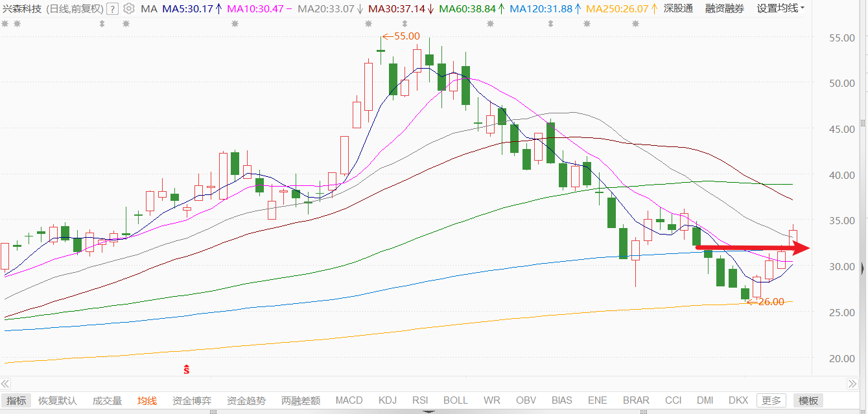This screenshot has width=868, height=414.
Task: Click the 融资融券 tag
Action: 725,9
